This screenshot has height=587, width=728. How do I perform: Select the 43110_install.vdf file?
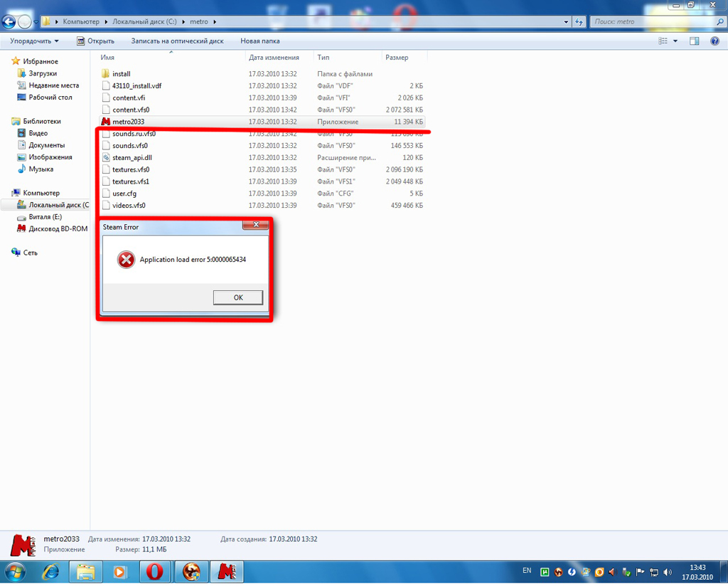[x=262, y=86]
